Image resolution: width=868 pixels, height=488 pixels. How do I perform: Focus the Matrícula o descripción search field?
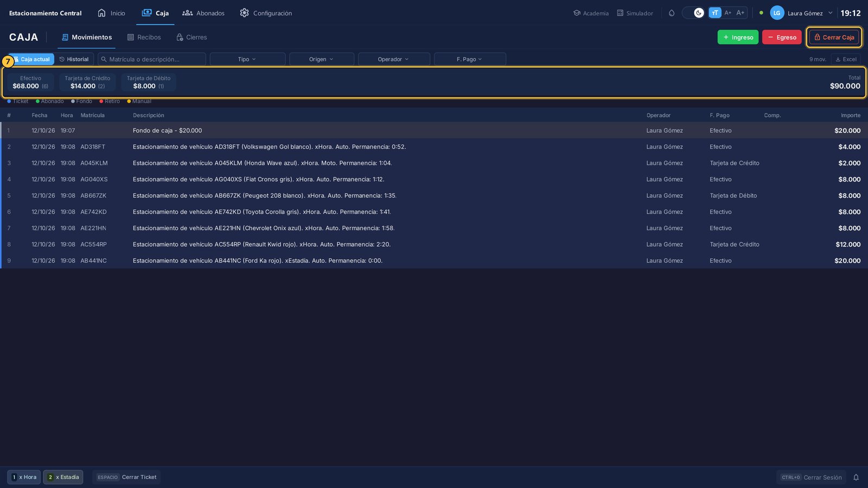pos(152,59)
